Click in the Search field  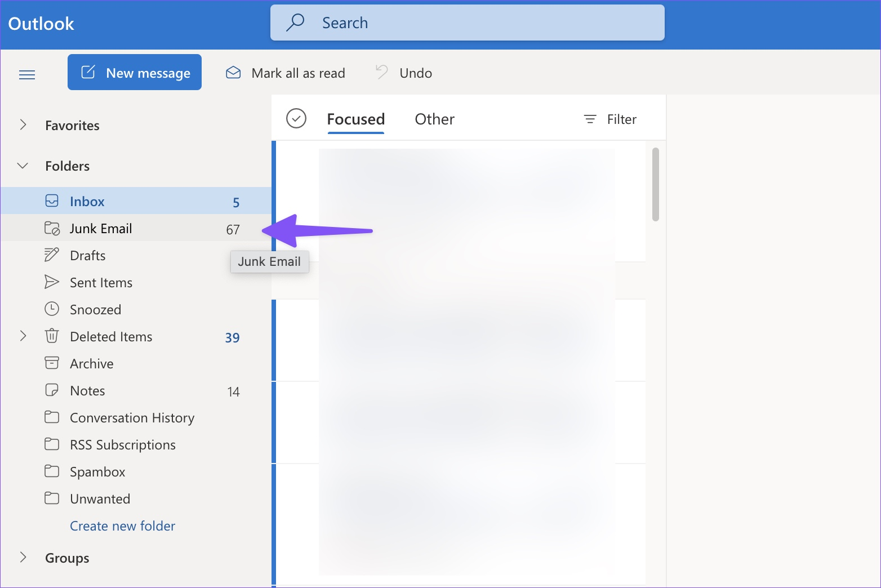coord(468,23)
